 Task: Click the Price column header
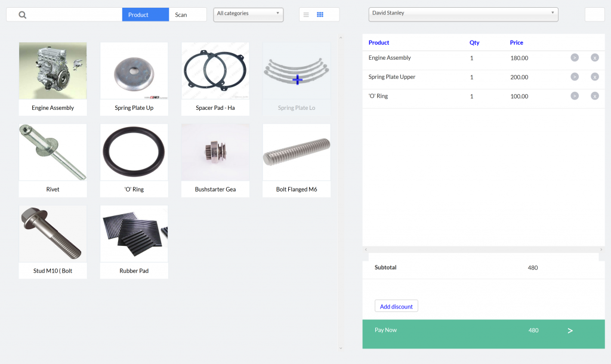516,42
